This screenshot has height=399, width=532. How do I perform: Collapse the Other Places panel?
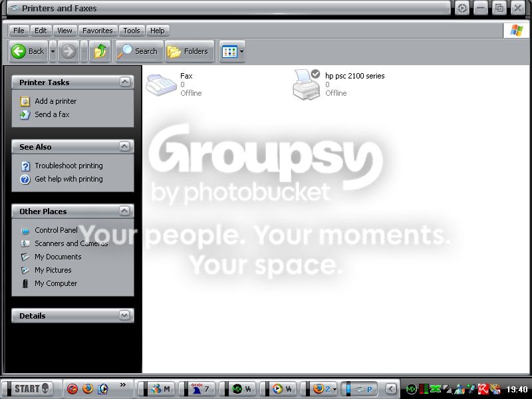pos(124,211)
